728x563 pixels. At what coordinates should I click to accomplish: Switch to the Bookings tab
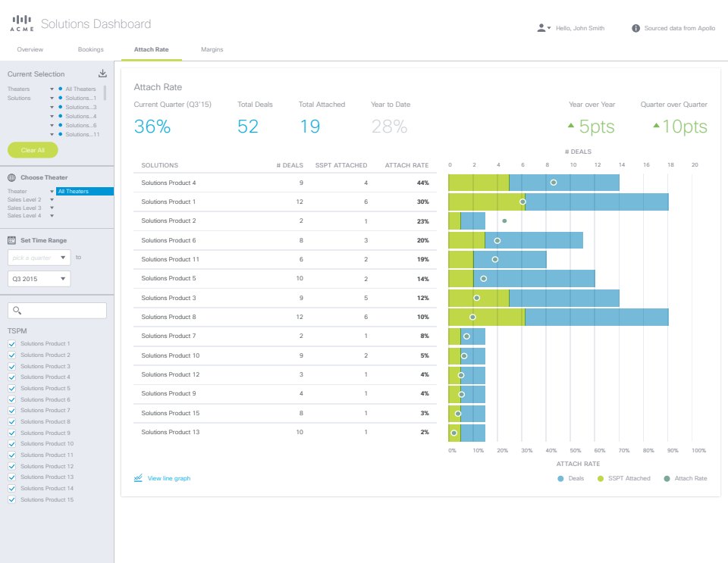90,49
